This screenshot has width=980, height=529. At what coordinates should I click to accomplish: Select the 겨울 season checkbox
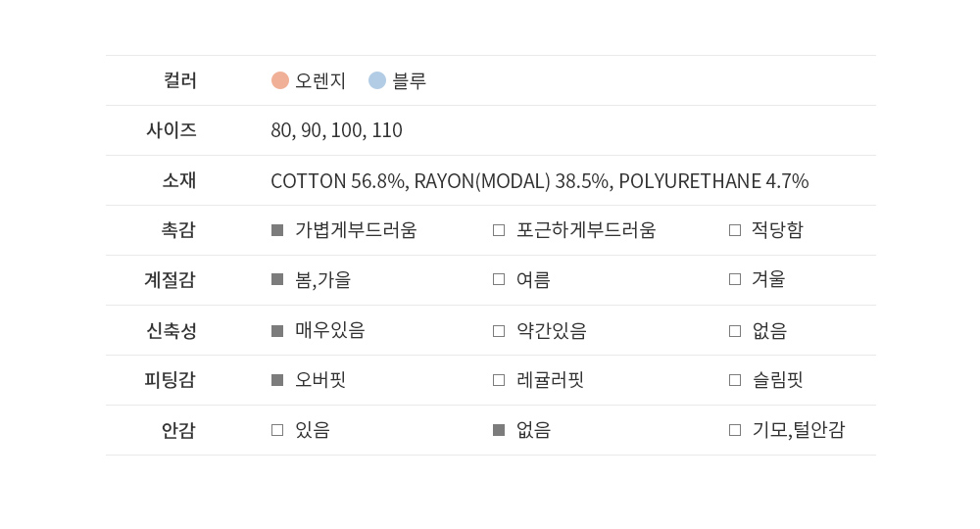click(x=735, y=280)
